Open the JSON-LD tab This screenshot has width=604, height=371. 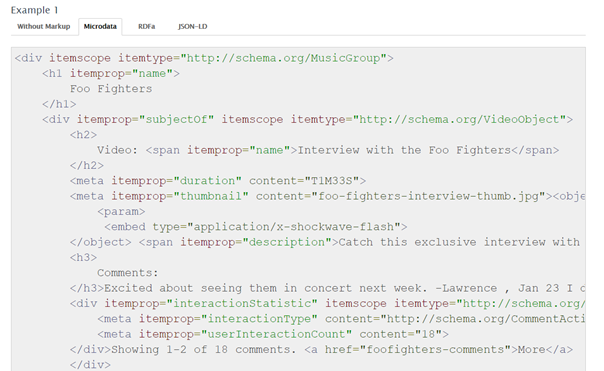pos(193,27)
